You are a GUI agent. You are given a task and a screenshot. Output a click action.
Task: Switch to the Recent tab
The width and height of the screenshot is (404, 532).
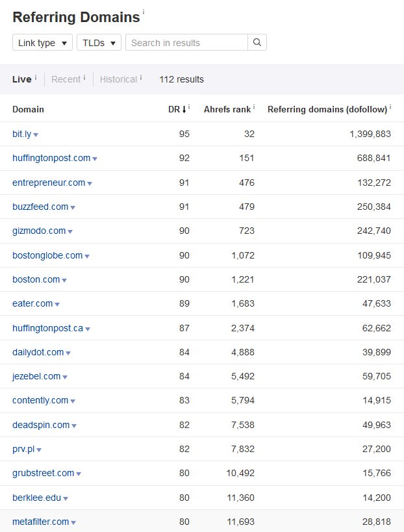coord(66,79)
